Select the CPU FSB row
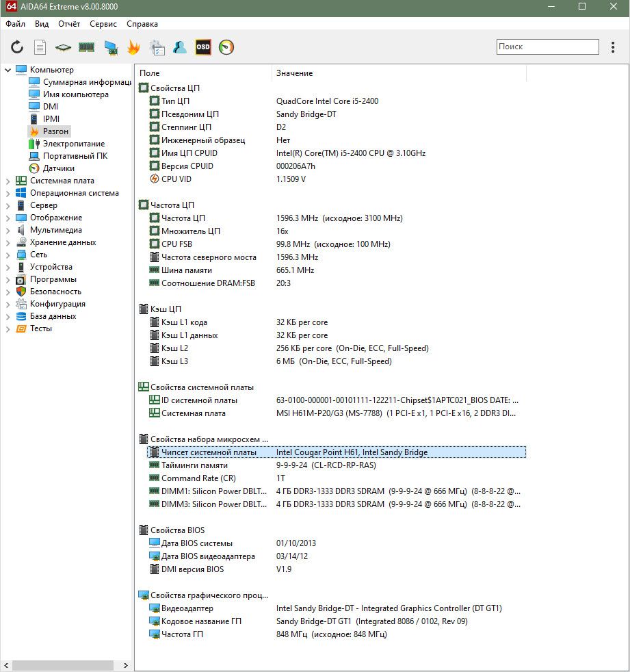The width and height of the screenshot is (630, 672). 337,244
